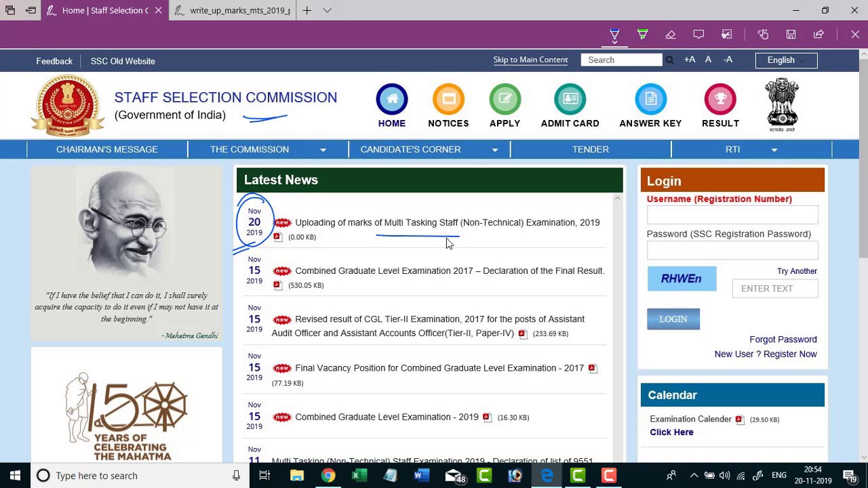The width and height of the screenshot is (868, 488).
Task: Select the ballpoint pen web note tool
Action: (614, 35)
